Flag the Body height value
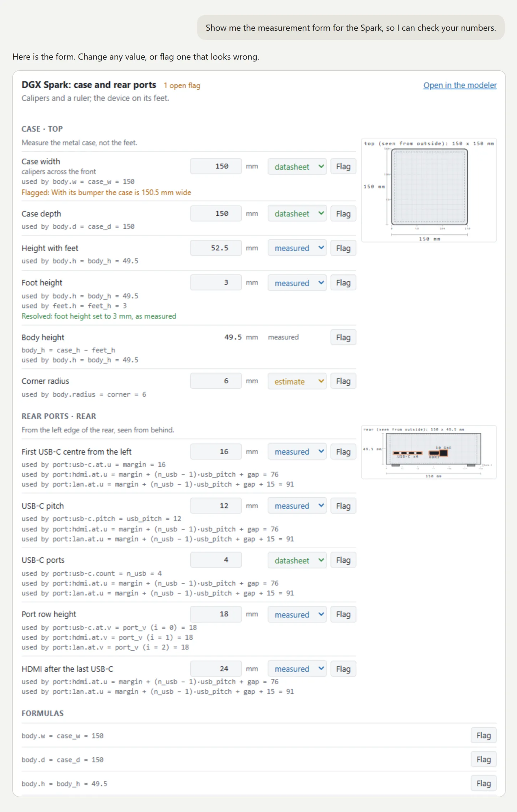Image resolution: width=517 pixels, height=812 pixels. pos(343,337)
